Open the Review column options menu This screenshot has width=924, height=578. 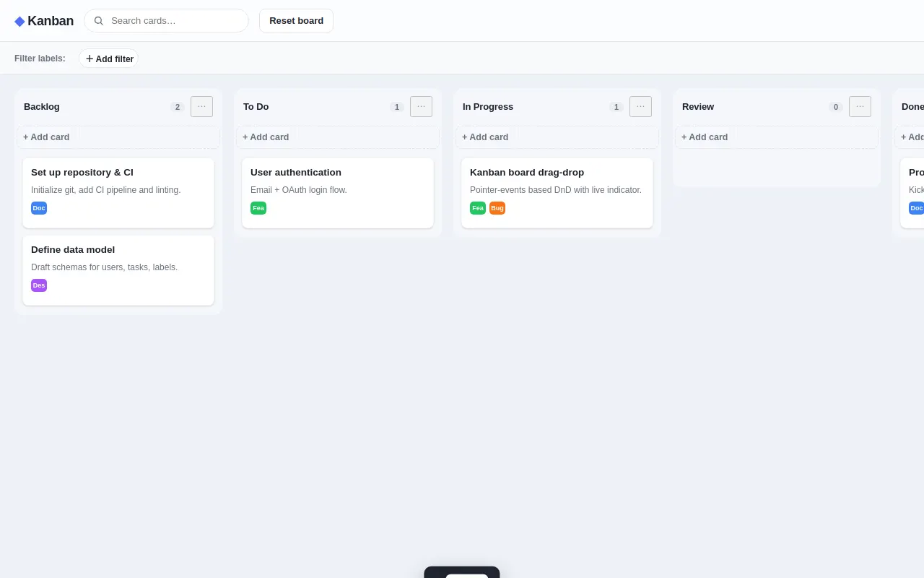click(860, 106)
